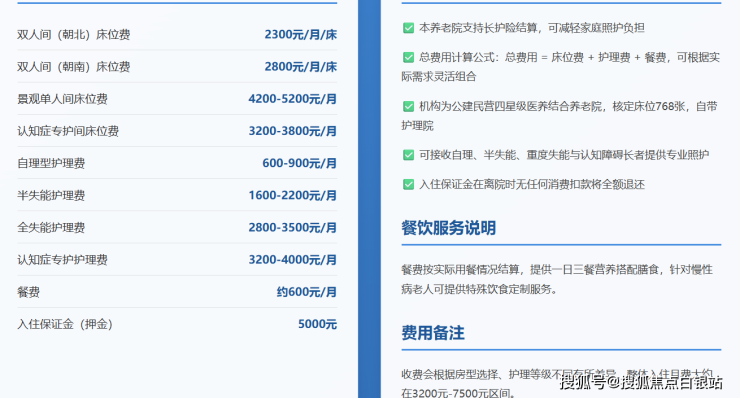Click the 2800-3500元/月 full-disability fee
Image resolution: width=740 pixels, height=398 pixels.
click(293, 227)
